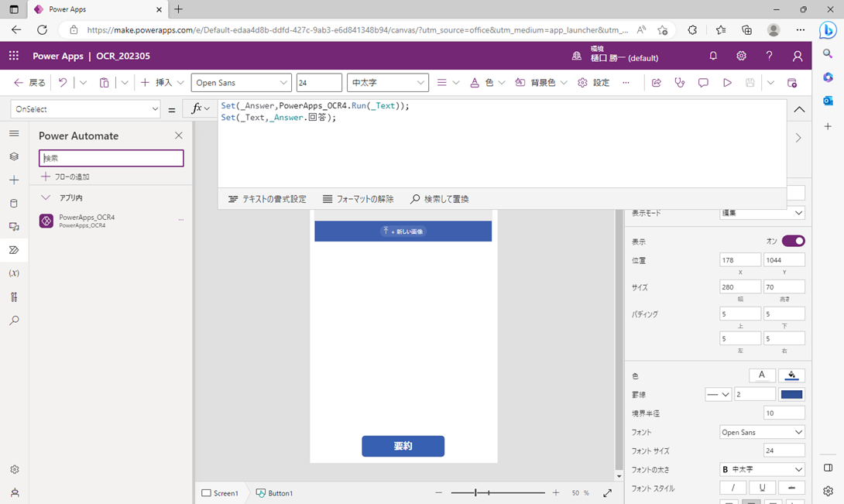Click the 境界半径 field showing 10
This screenshot has height=504, width=844.
click(x=784, y=413)
